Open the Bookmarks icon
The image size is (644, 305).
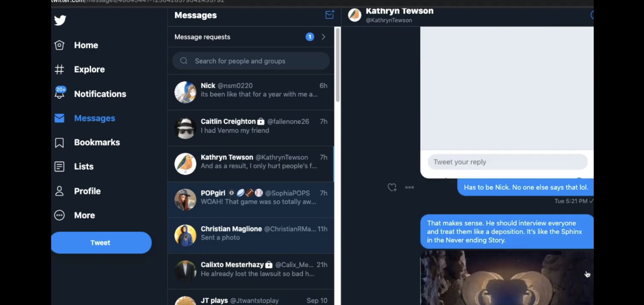coord(59,143)
